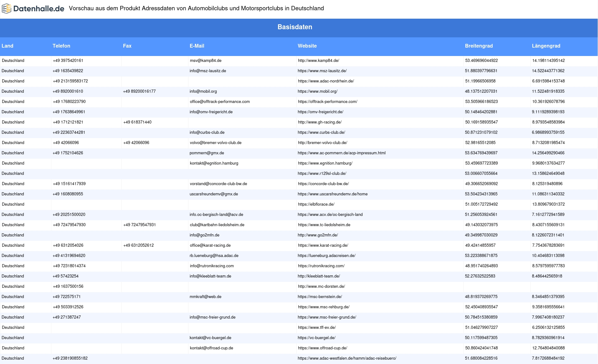The width and height of the screenshot is (598, 364).
Task: Open website http://www.go2mfn.de/
Action: pos(318,235)
